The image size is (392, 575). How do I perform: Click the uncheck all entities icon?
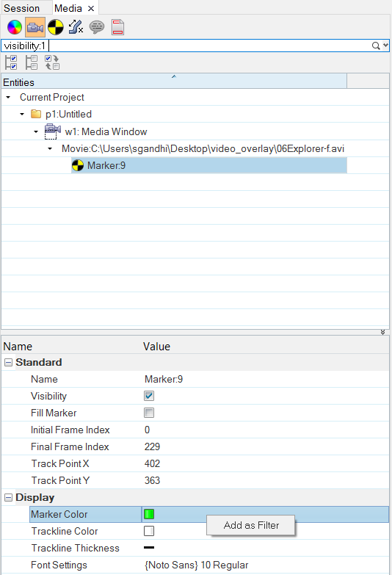32,62
